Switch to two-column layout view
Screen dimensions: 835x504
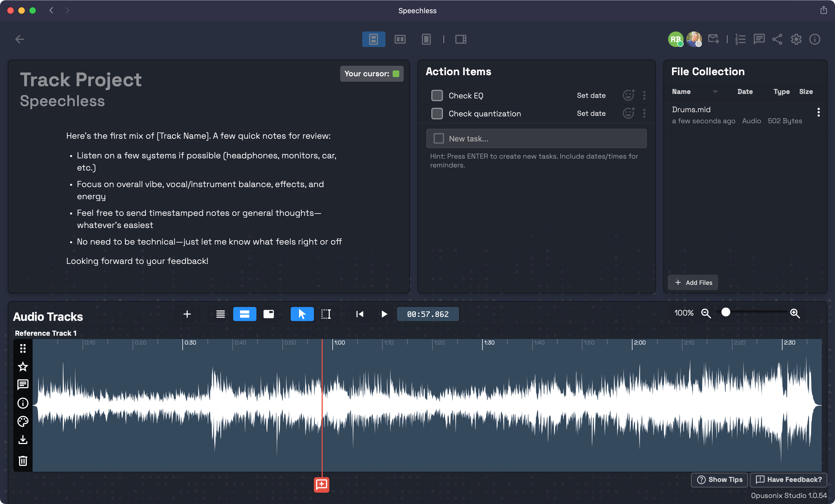pos(400,39)
